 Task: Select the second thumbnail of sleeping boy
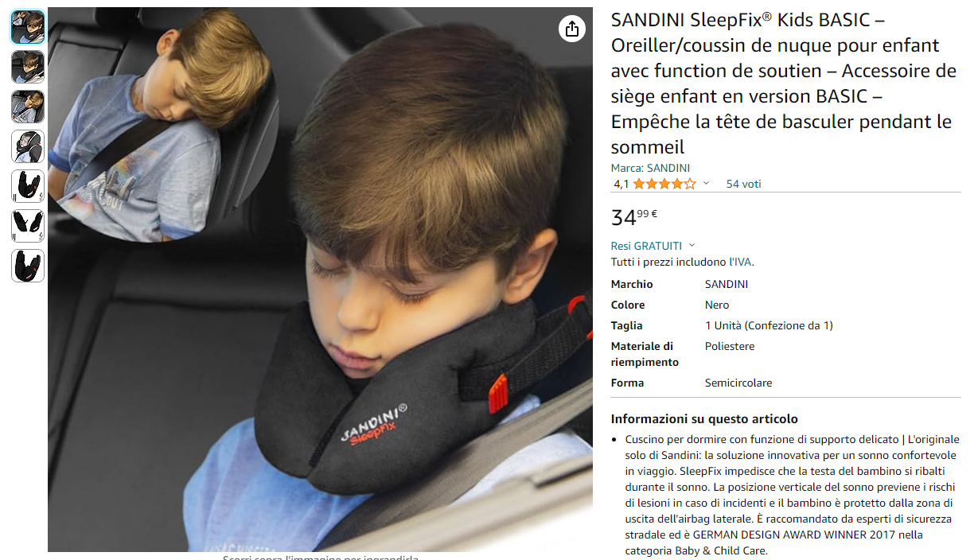coord(28,67)
